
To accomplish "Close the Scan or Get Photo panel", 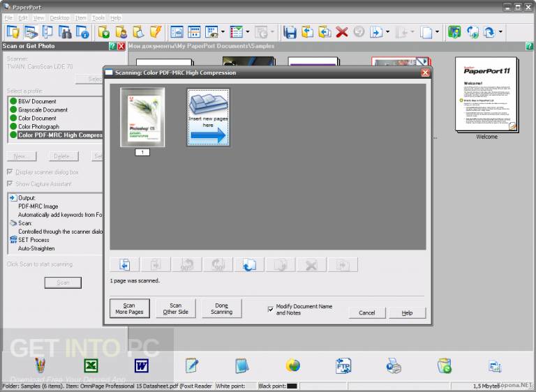I will (x=121, y=46).
